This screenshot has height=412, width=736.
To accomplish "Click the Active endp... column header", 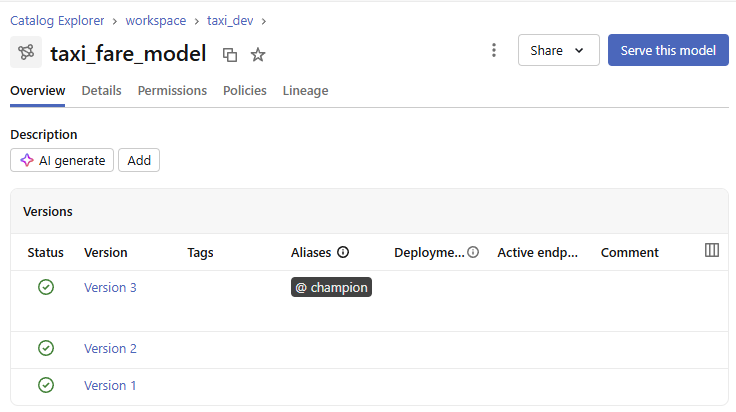I will pos(537,252).
